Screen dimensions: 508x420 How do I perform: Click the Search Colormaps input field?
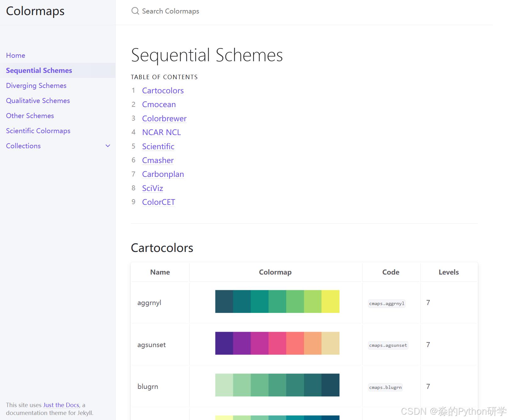tap(220, 11)
